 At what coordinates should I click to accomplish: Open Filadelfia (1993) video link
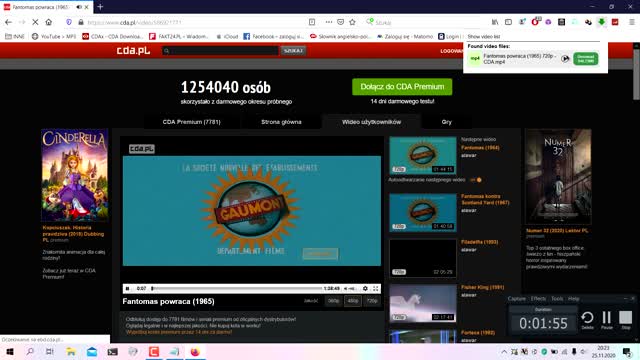(x=480, y=242)
